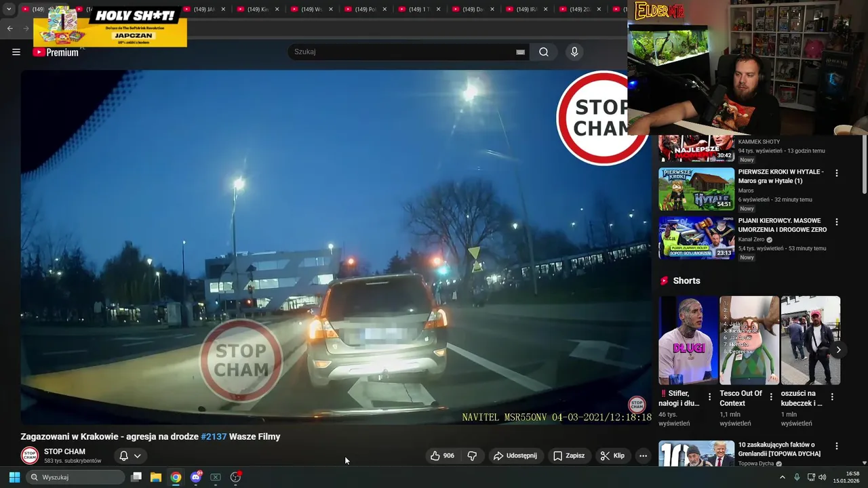Show next Shorts with right chevron
Image resolution: width=868 pixels, height=488 pixels.
[839, 350]
